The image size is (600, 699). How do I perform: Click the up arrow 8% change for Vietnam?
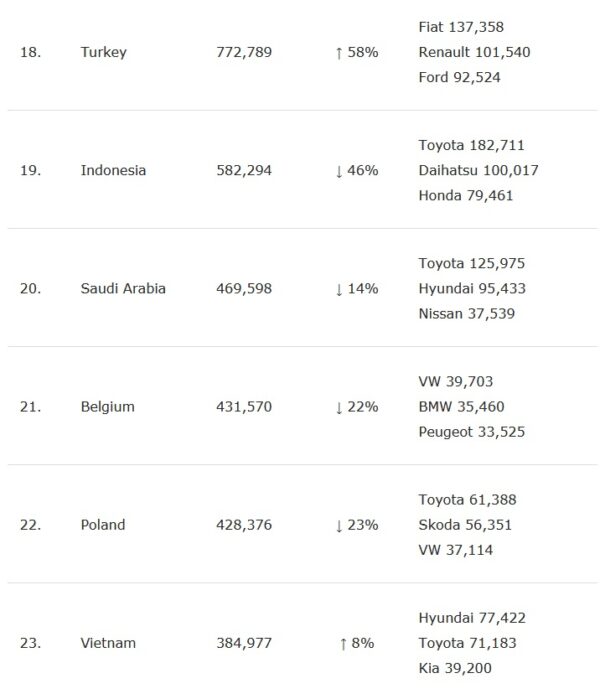354,643
